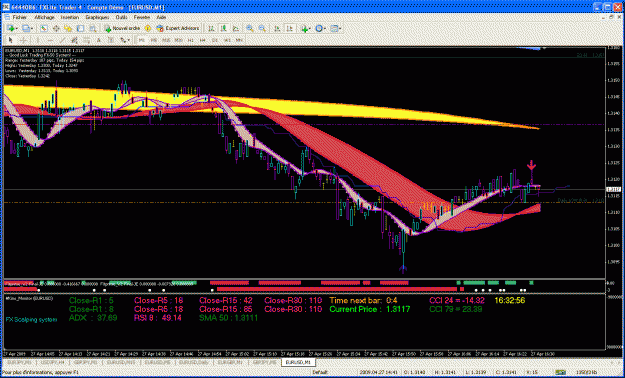Screen dimensions: 625x378
Task: Open the Strategy Tester magnifier icon
Action: pos(93,28)
